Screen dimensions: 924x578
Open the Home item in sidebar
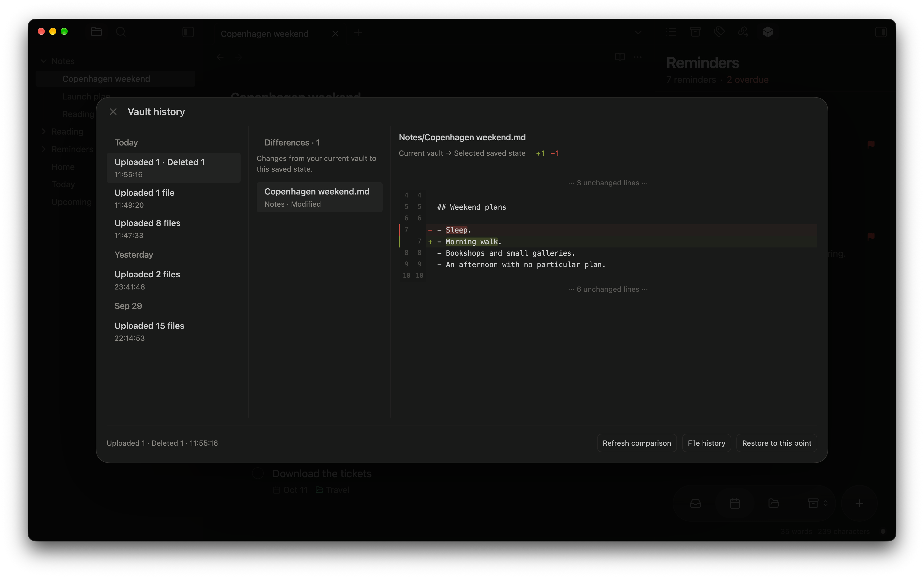[63, 167]
